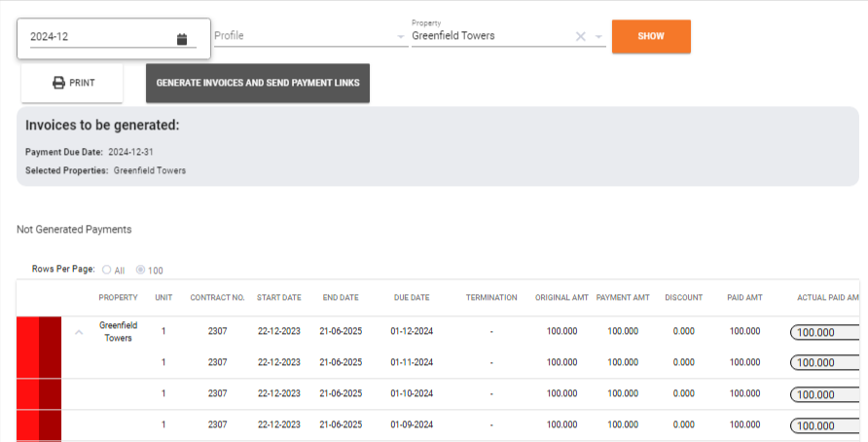Screen dimensions: 868x442
Task: Click the DISCOUNT column header
Action: point(684,298)
